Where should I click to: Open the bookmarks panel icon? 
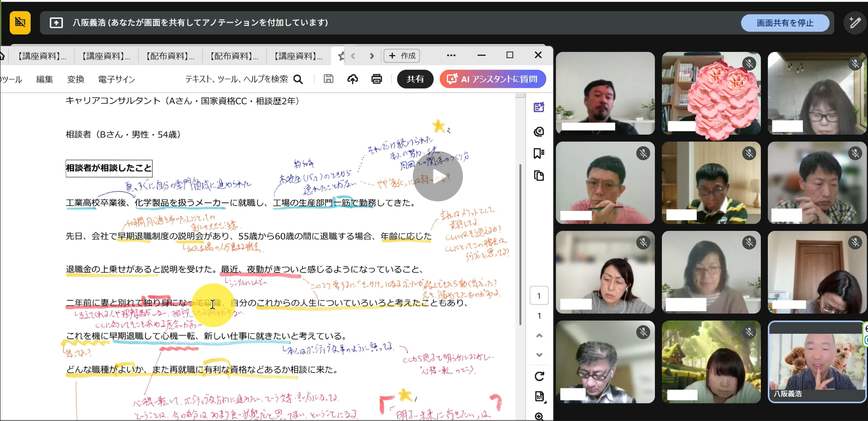(x=539, y=153)
